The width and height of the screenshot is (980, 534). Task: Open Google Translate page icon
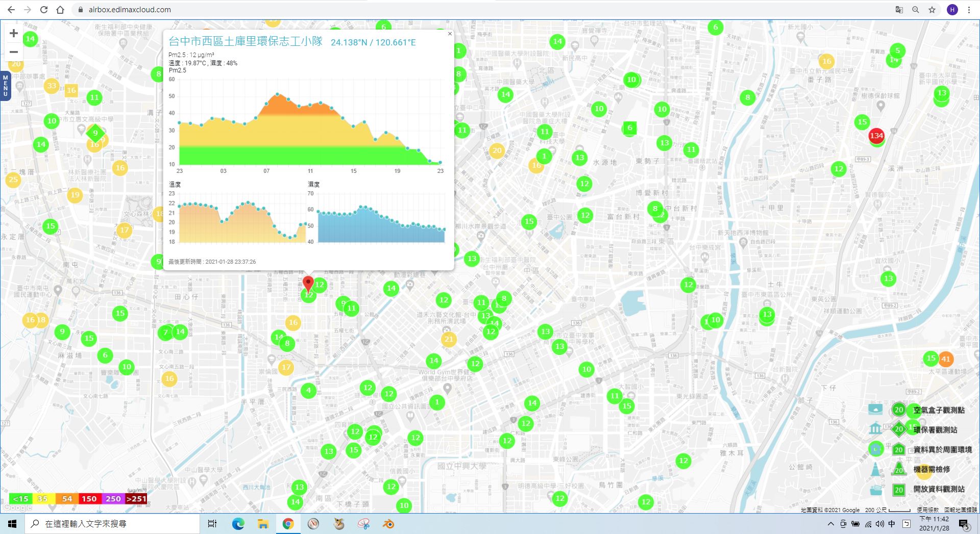coord(899,10)
